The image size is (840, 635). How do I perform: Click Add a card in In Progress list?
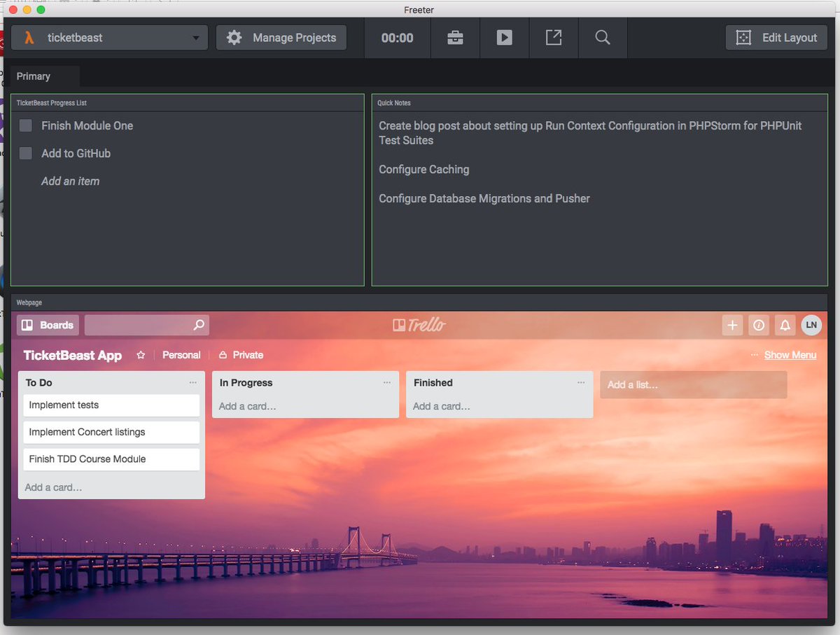248,406
